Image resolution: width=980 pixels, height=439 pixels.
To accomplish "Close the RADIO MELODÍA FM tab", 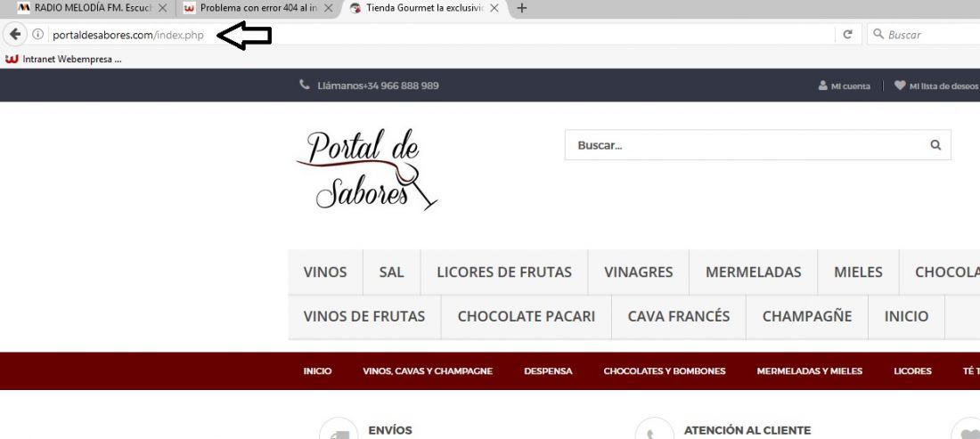I will [x=162, y=8].
